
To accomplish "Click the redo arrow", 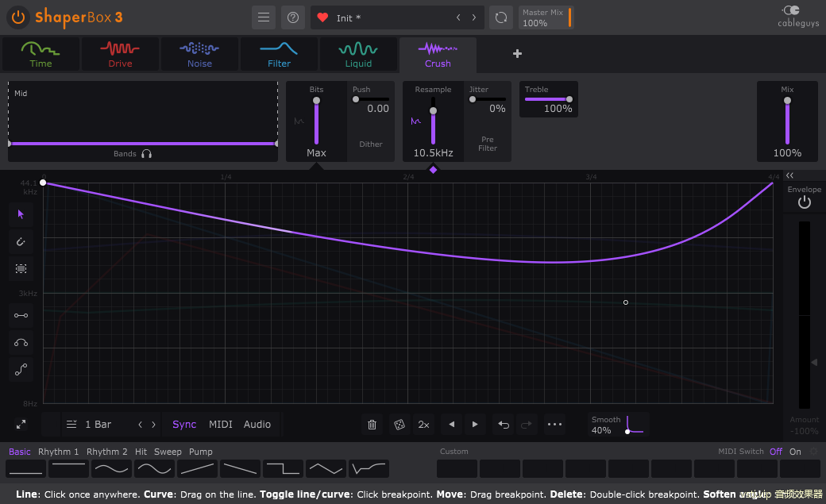I will [527, 425].
